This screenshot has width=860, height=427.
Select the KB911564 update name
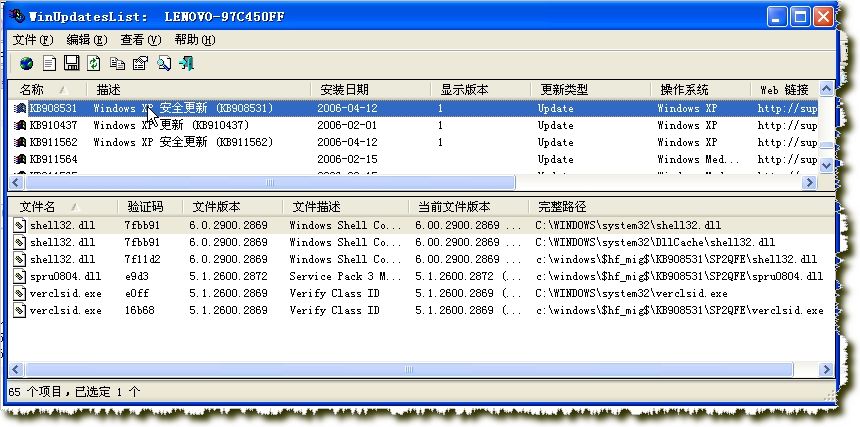(x=53, y=160)
